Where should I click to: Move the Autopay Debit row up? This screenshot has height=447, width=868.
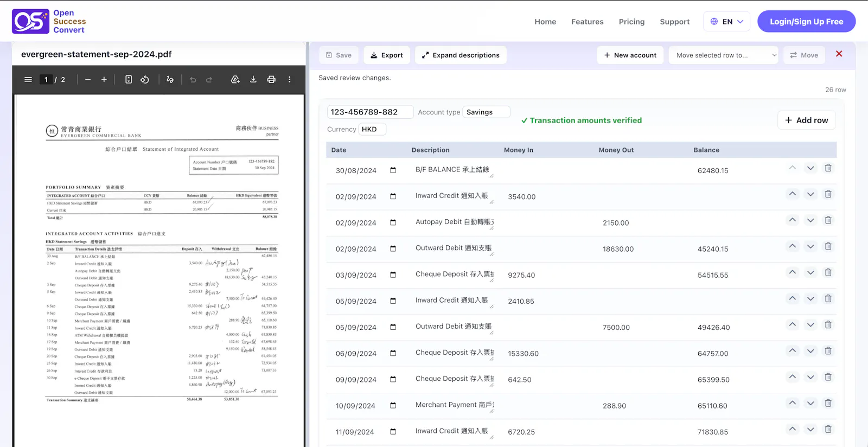[x=793, y=220]
